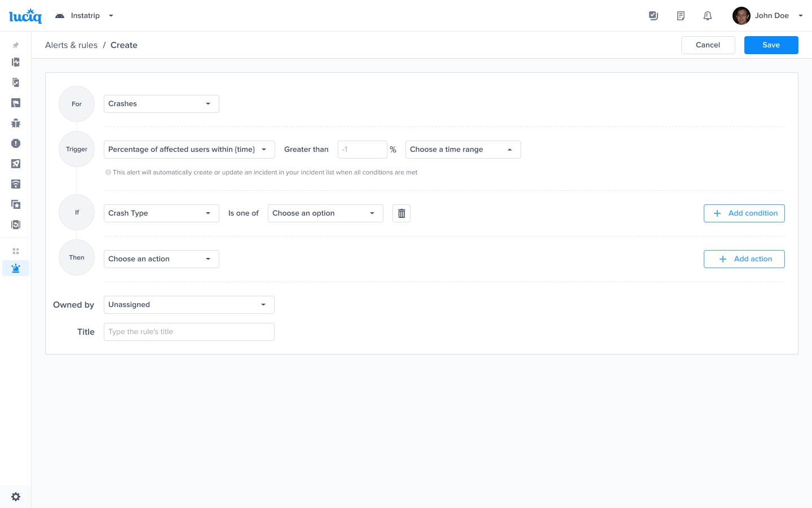The width and height of the screenshot is (812, 508).
Task: Click the rocket icon in the sidebar
Action: pos(16,164)
